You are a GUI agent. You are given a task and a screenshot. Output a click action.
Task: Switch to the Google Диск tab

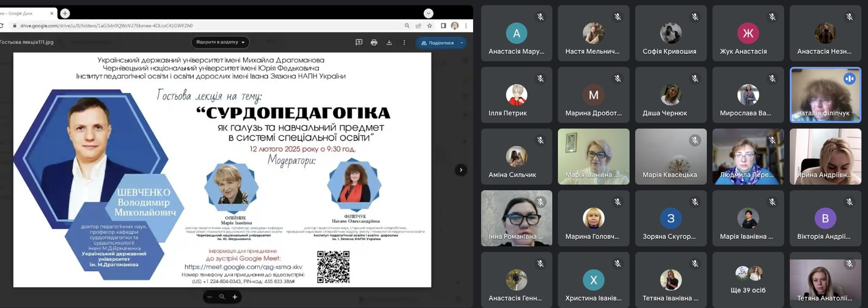point(28,13)
